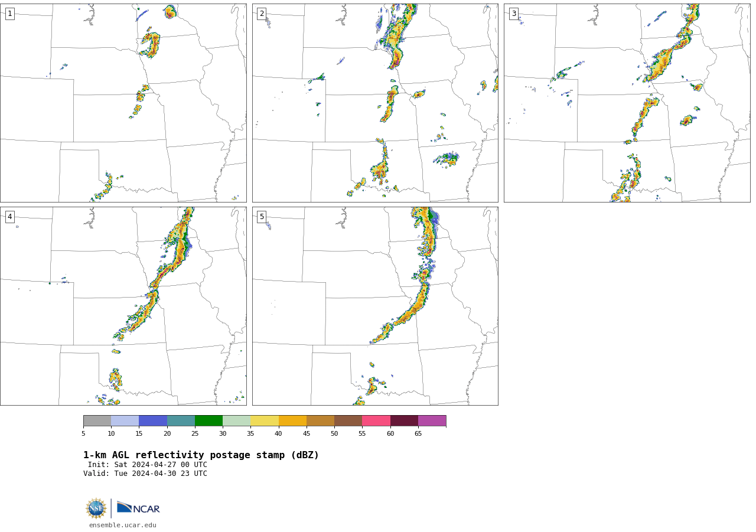
Task: Click the panel number 5 label
Action: pos(262,217)
